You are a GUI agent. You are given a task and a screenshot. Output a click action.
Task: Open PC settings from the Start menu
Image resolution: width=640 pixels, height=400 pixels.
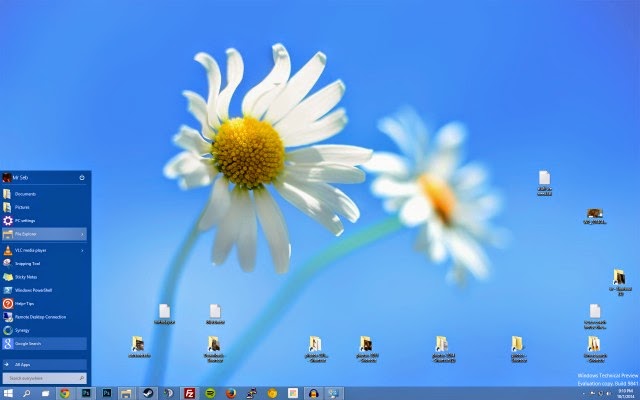pyautogui.click(x=44, y=221)
